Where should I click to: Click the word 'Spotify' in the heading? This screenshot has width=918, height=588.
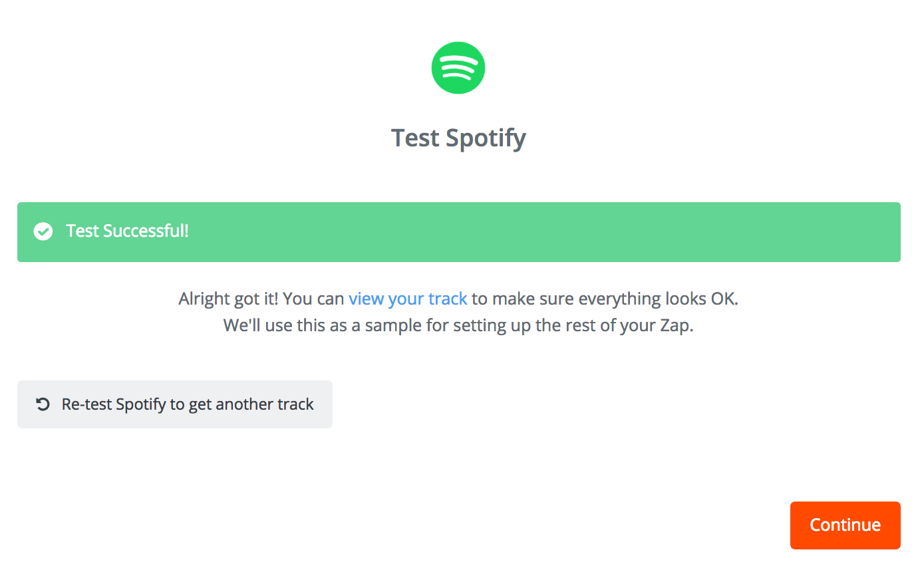tap(486, 138)
